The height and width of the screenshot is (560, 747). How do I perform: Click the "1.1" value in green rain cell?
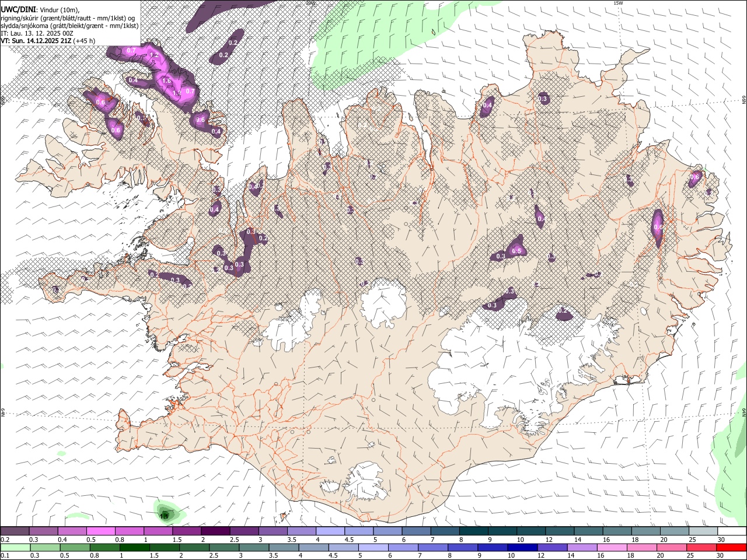(x=164, y=516)
